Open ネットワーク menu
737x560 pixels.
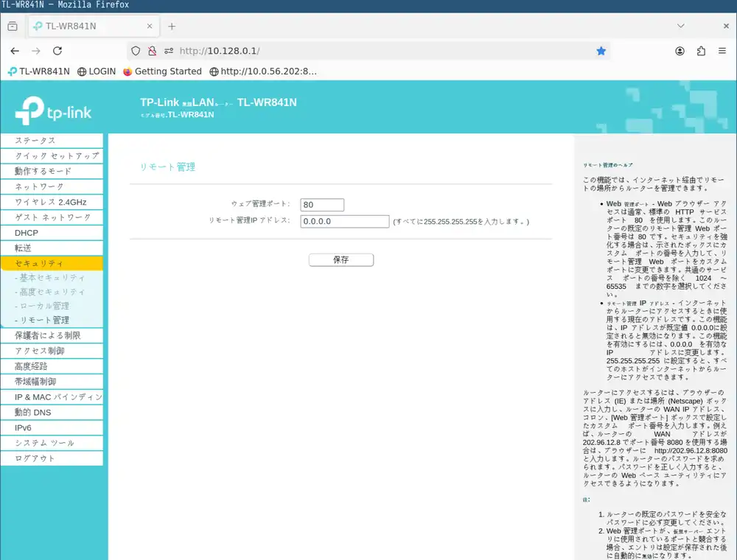(52, 186)
